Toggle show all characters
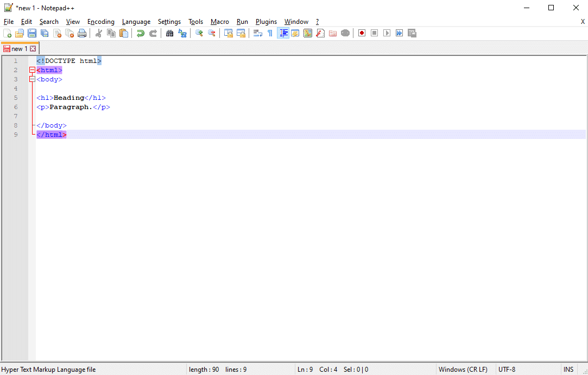The height and width of the screenshot is (375, 588). coord(269,33)
